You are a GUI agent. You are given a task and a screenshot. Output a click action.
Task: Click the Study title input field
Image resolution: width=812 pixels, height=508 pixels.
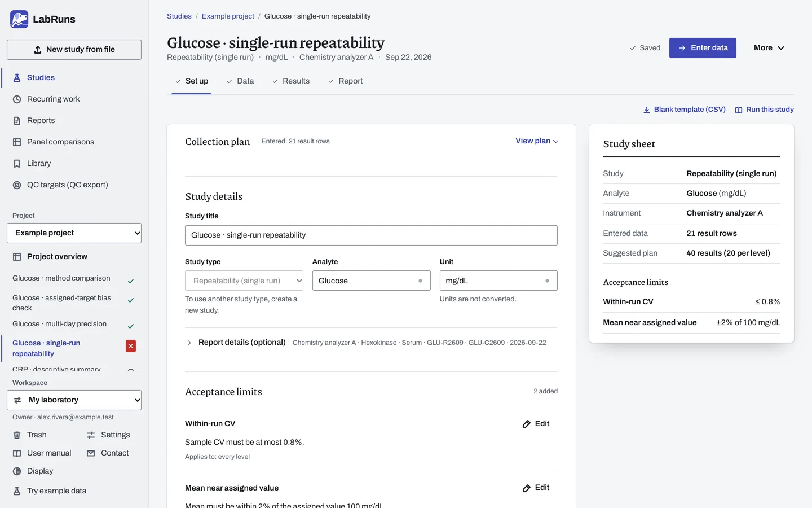pos(371,235)
